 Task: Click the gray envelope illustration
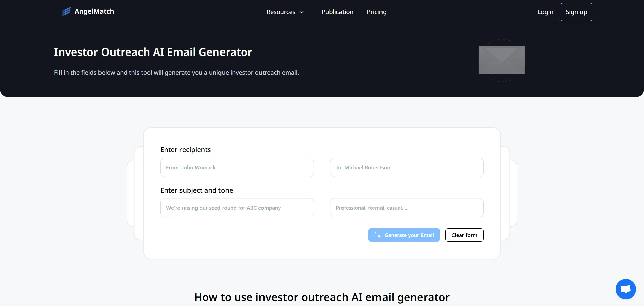pos(501,60)
